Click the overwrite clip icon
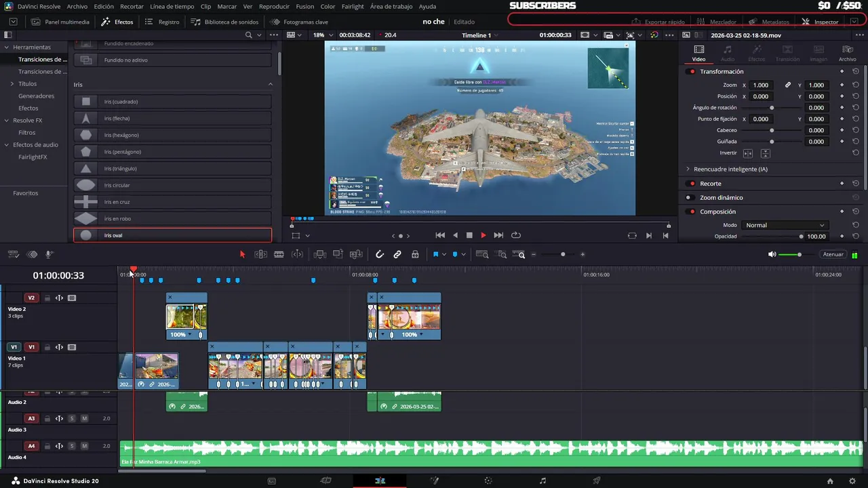868x488 pixels. pos(338,254)
